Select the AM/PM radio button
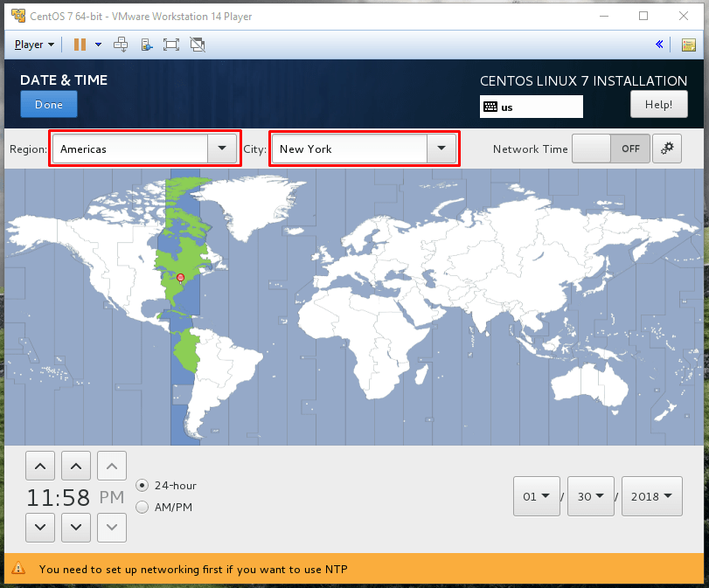This screenshot has width=709, height=588. 142,507
